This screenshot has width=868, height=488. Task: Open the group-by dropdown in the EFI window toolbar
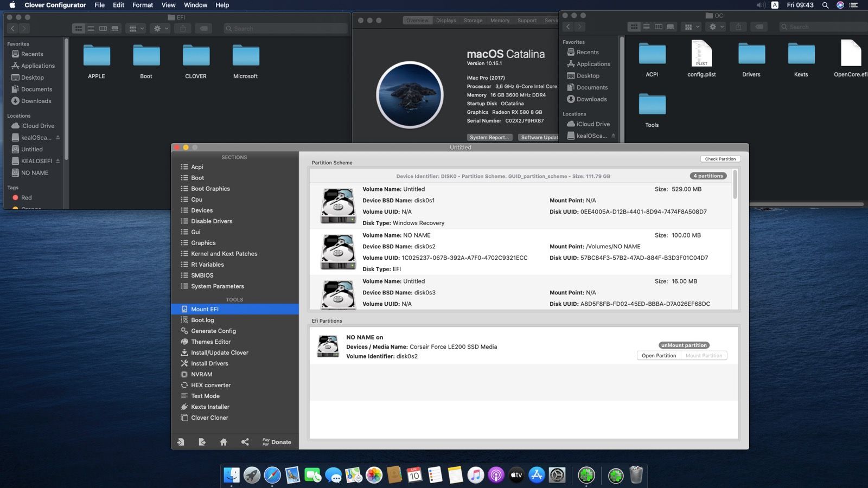(135, 29)
